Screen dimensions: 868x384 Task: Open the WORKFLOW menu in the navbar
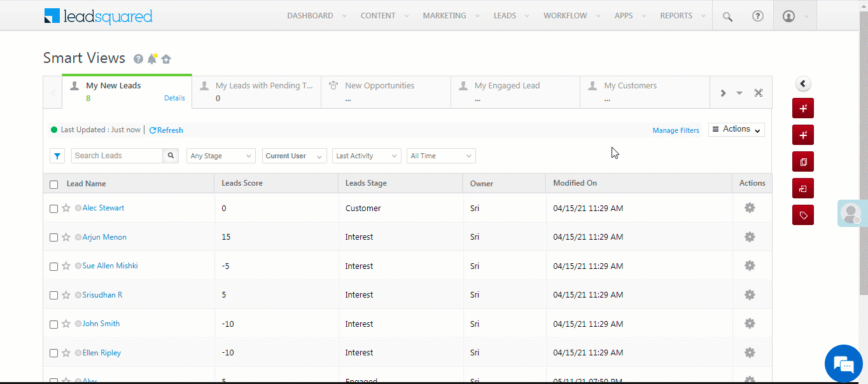[x=565, y=15]
